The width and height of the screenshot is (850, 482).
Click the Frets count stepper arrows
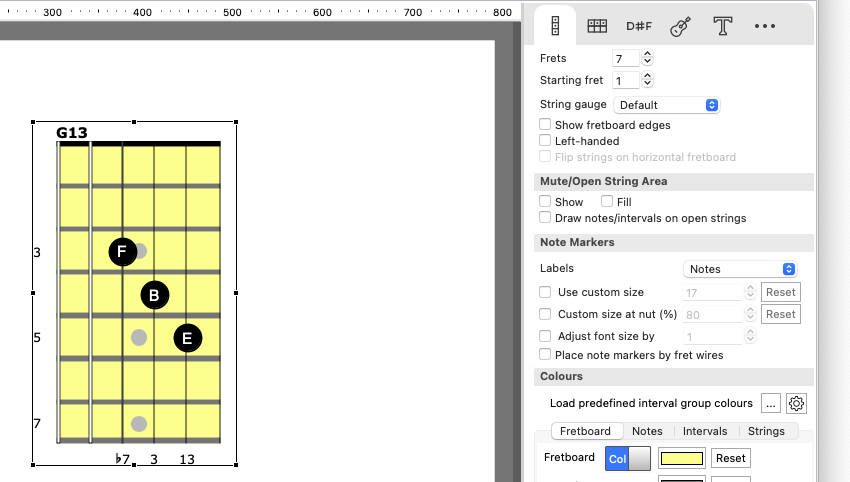point(647,59)
